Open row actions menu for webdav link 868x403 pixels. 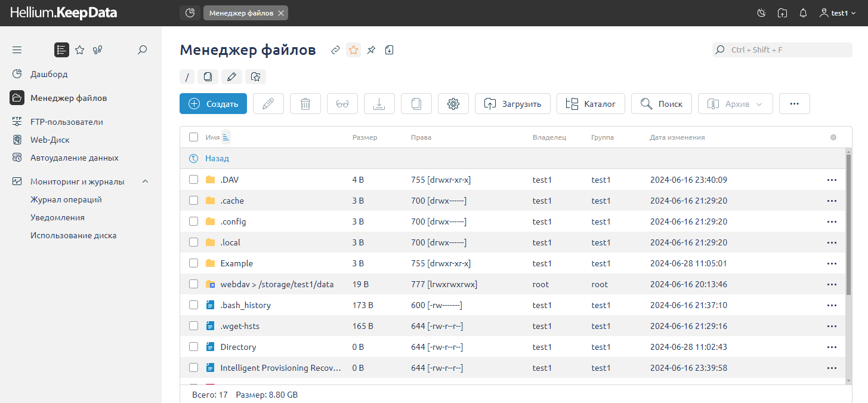click(832, 284)
